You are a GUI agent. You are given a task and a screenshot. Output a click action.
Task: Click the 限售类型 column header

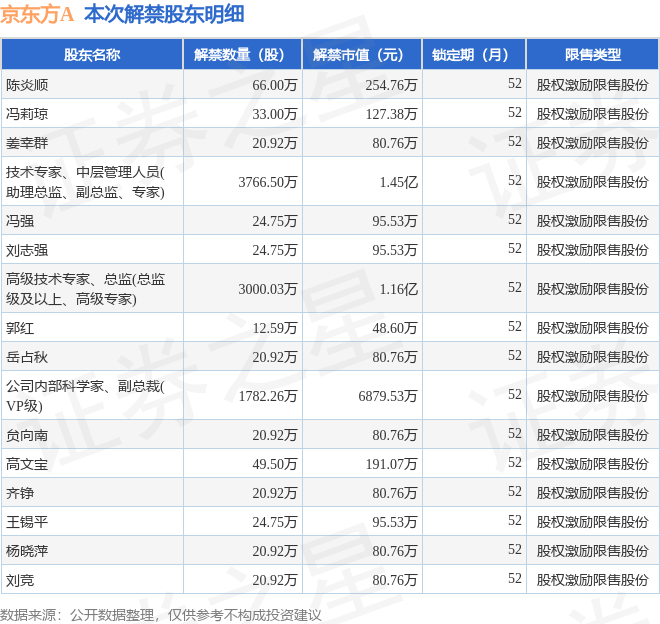[593, 54]
